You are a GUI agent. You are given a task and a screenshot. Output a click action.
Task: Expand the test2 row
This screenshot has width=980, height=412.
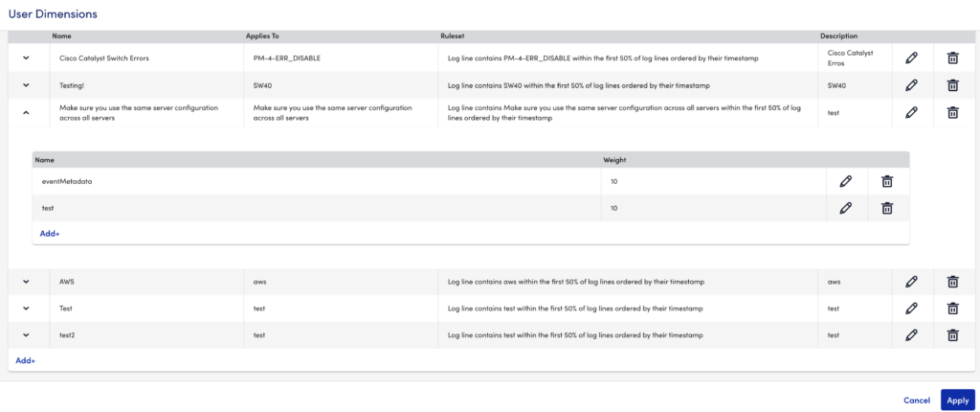point(27,335)
